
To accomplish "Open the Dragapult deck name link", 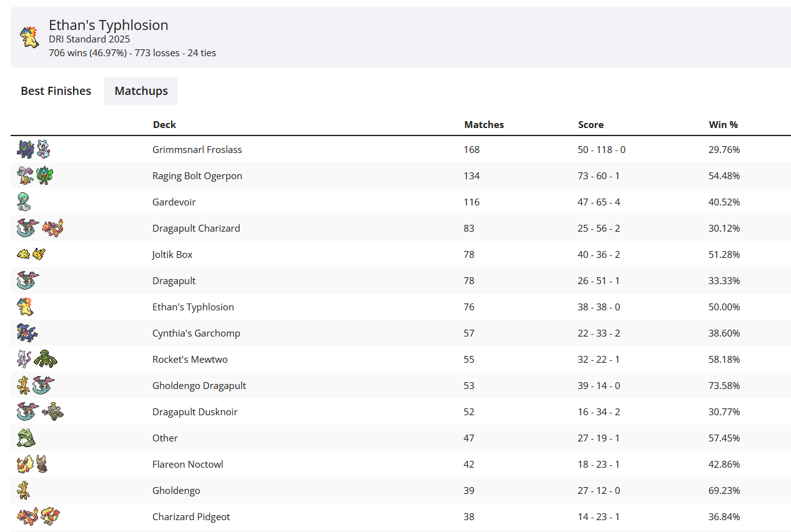I will pyautogui.click(x=174, y=281).
